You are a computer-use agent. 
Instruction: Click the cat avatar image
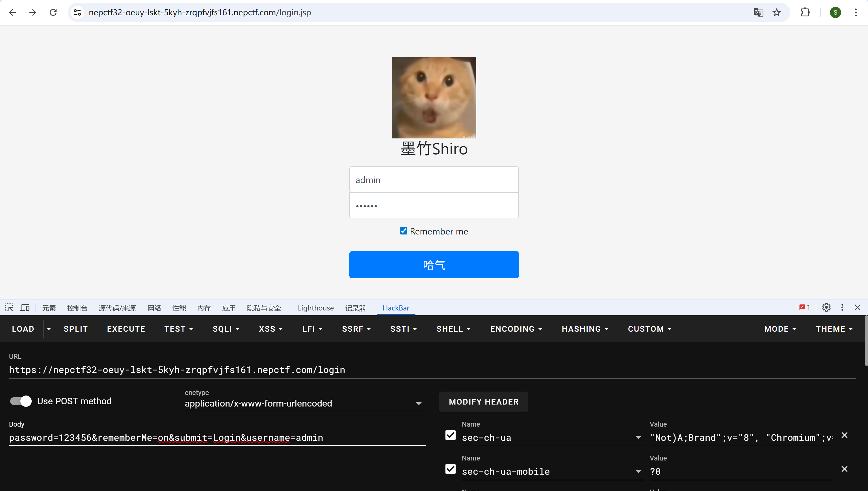point(434,97)
